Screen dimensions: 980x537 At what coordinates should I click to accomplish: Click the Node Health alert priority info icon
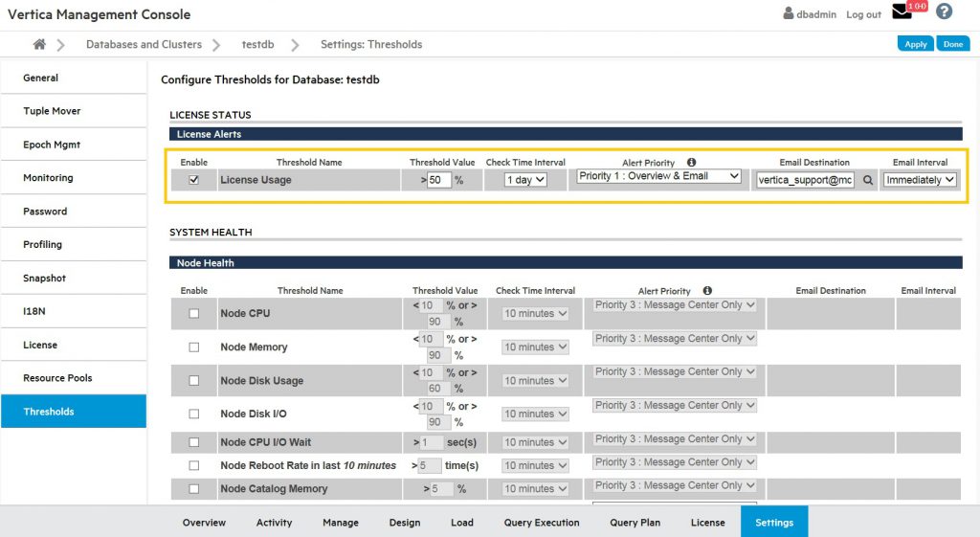707,291
